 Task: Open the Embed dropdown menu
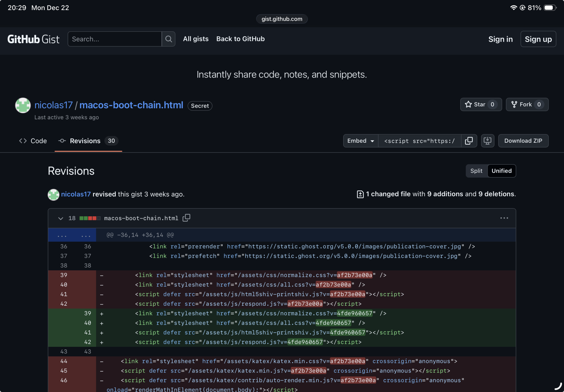(x=360, y=141)
